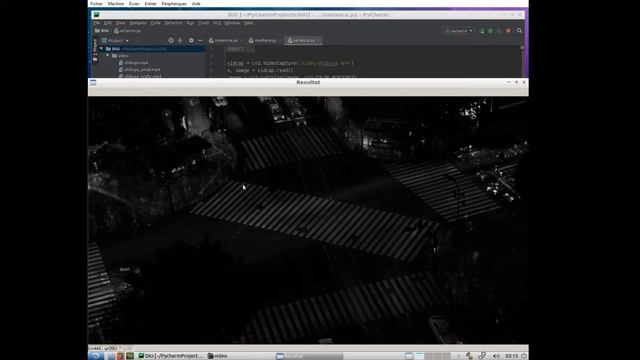Click the DIU breadcrumb in navigation bar
Viewport: 640px width, 360px height.
102,31
